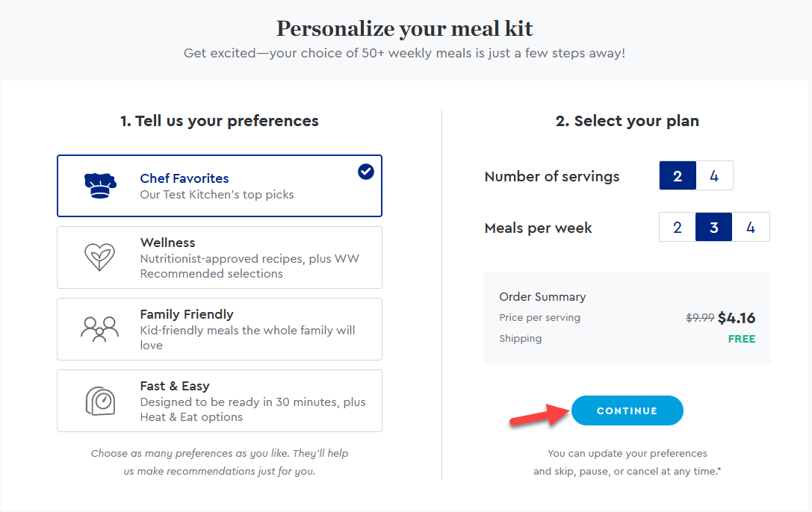The width and height of the screenshot is (812, 512).
Task: Set meals per week to 3
Action: (713, 227)
